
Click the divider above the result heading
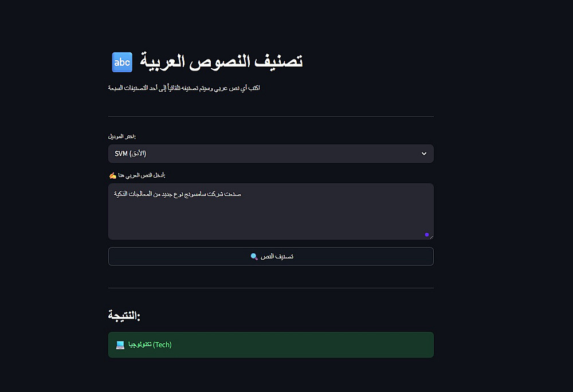point(270,288)
